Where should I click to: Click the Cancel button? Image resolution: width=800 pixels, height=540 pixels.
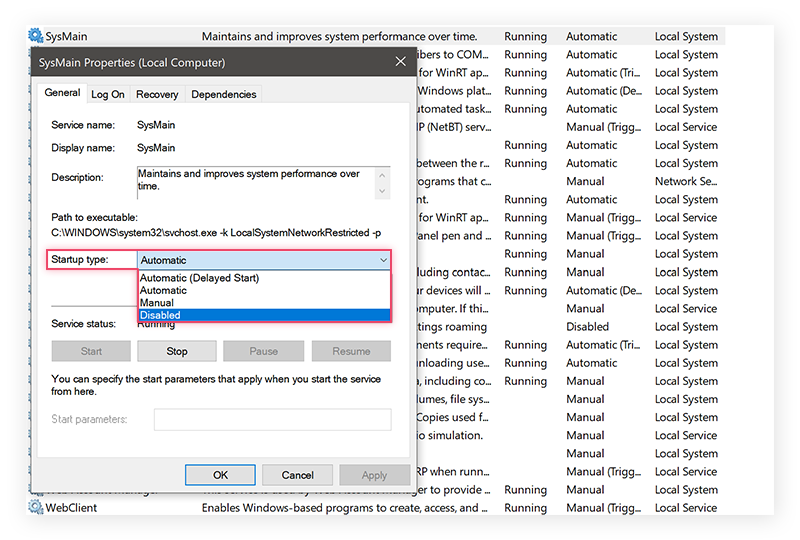click(297, 475)
